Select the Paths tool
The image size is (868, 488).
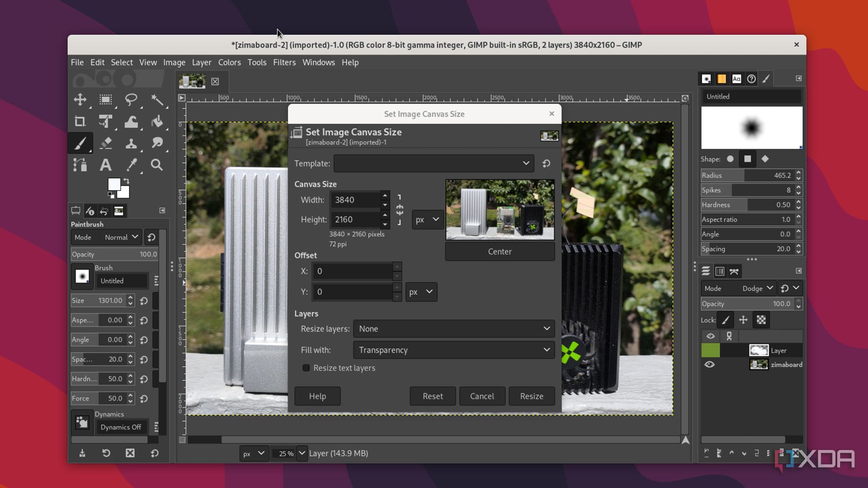click(x=80, y=165)
